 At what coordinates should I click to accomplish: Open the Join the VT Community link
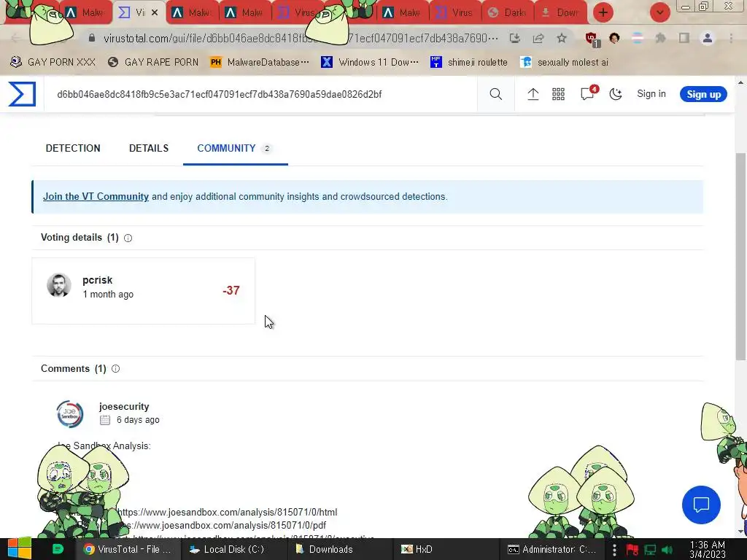(x=96, y=197)
